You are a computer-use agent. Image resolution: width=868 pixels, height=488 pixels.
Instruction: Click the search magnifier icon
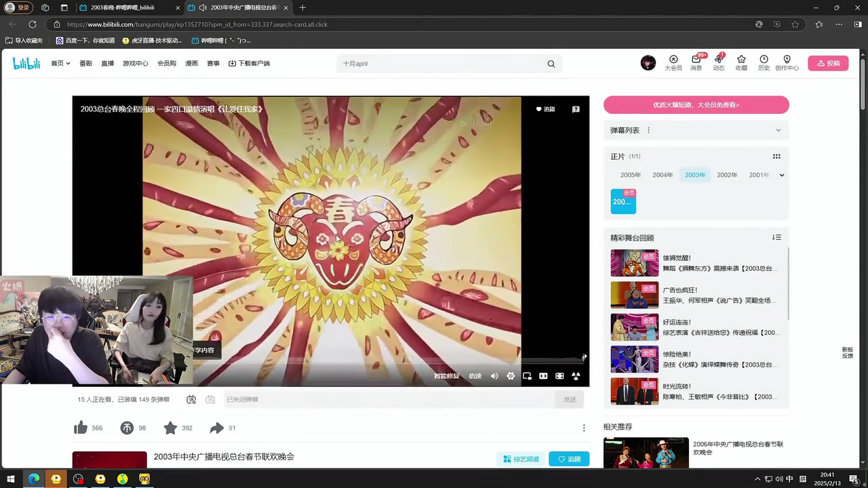tap(551, 64)
